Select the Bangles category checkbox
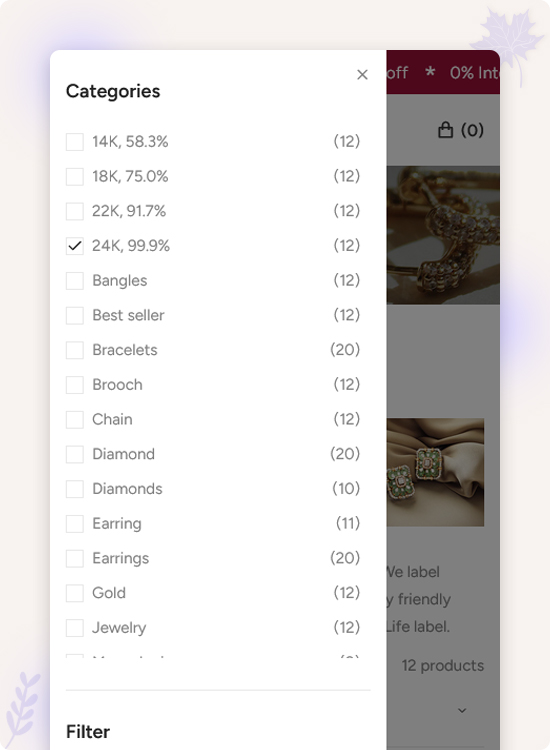The height and width of the screenshot is (750, 550). [75, 280]
